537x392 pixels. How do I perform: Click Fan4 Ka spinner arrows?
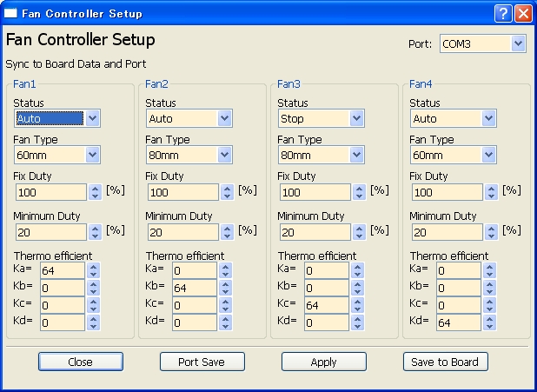tap(489, 270)
